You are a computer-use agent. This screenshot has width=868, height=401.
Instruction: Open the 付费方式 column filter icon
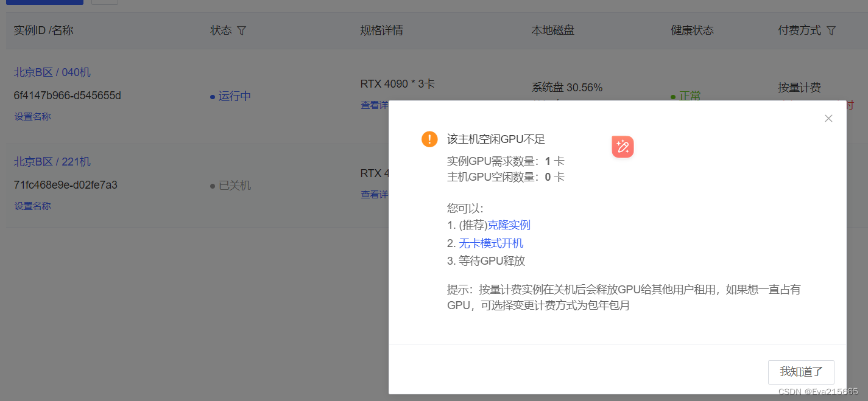831,30
